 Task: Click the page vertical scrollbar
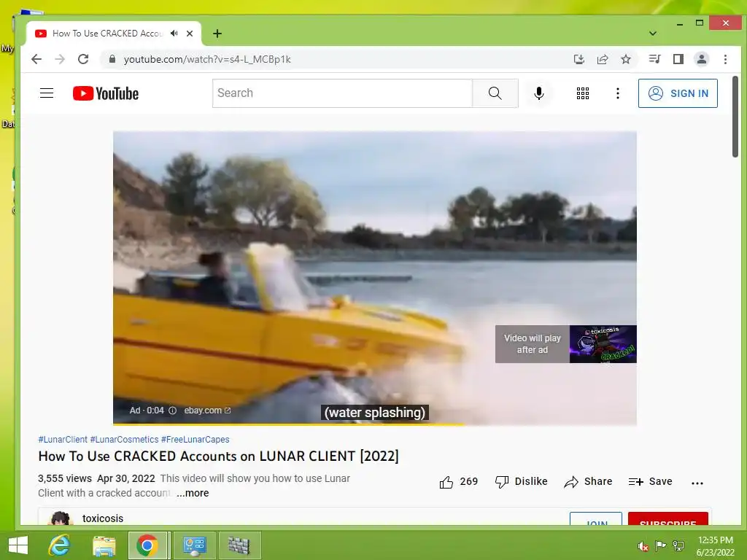[735, 117]
